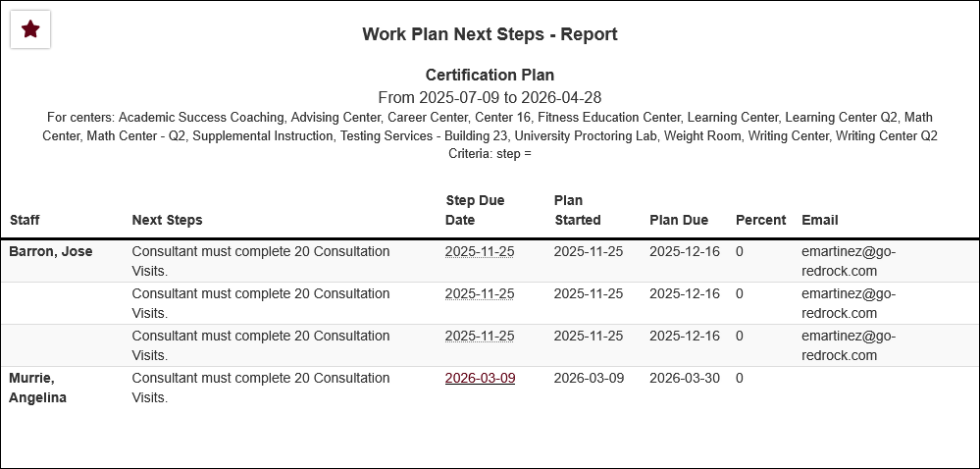Click the Work Plan Next Steps report title

pos(490,34)
